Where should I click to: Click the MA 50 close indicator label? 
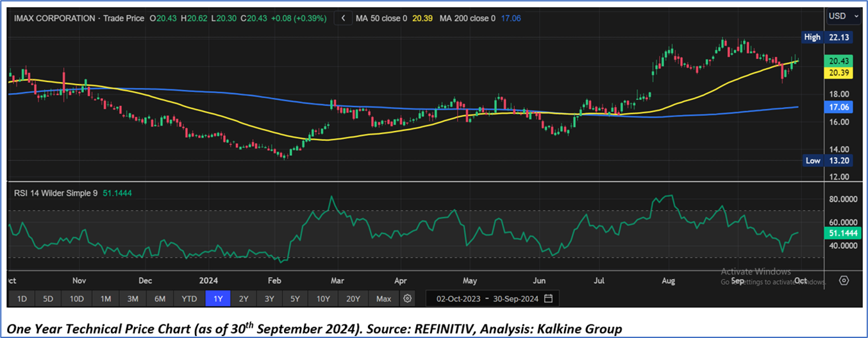point(381,19)
